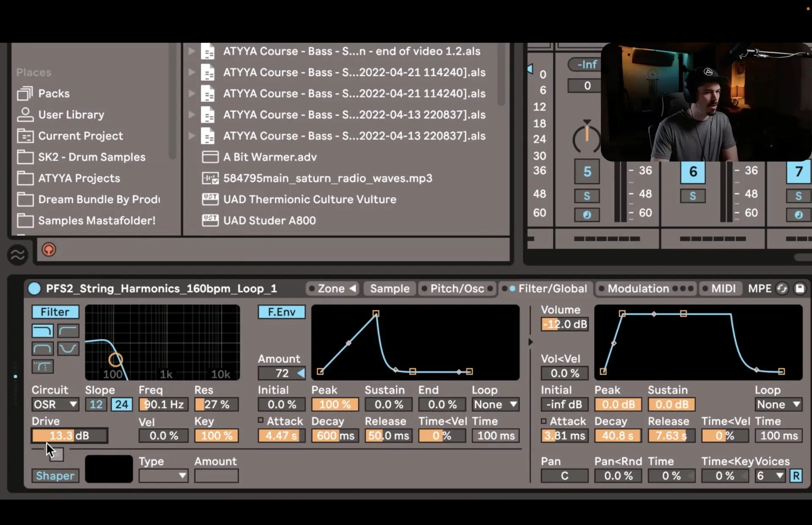812x525 pixels.
Task: Switch to the Pitch/Osc tab
Action: click(457, 289)
